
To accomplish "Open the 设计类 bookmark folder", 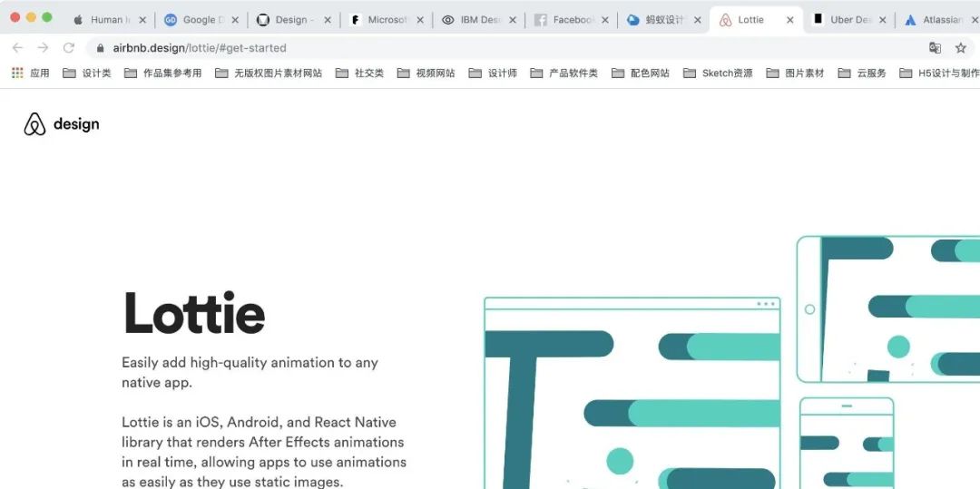I will point(87,73).
